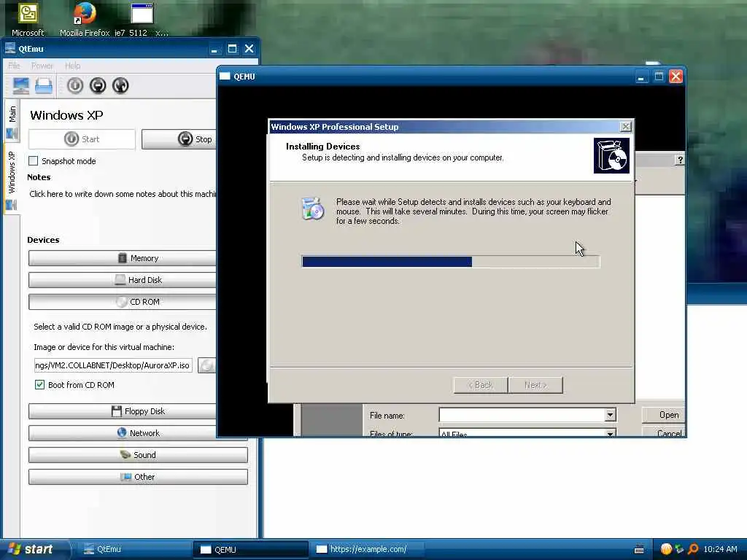Open the Power menu in QtEmu
747x560 pixels.
point(42,66)
